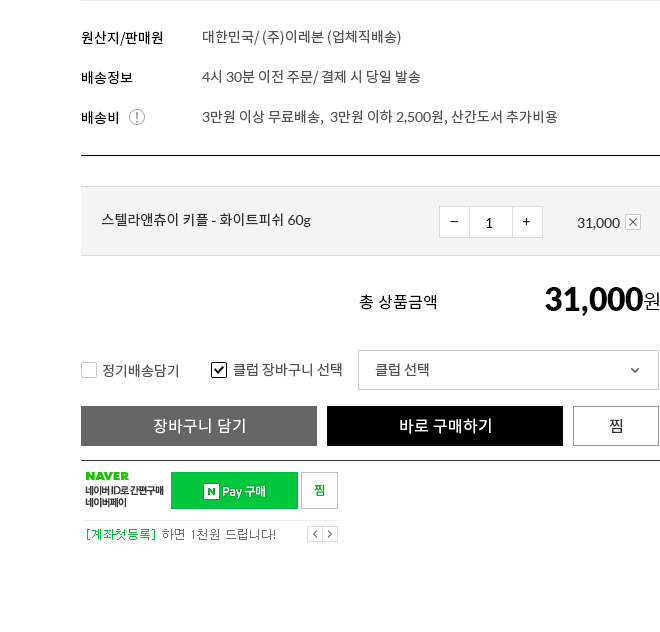Click the 찜 wishlist button beside 바로 구매하기
This screenshot has width=660, height=632.
click(x=615, y=426)
